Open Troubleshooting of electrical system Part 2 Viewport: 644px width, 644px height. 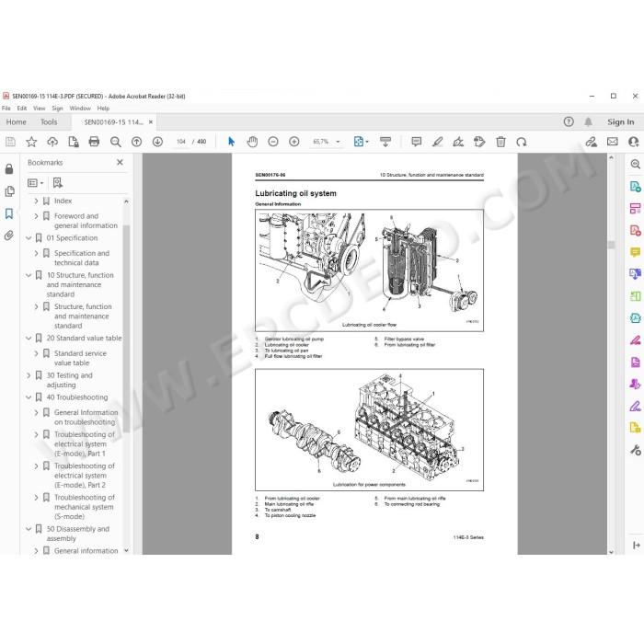(85, 476)
